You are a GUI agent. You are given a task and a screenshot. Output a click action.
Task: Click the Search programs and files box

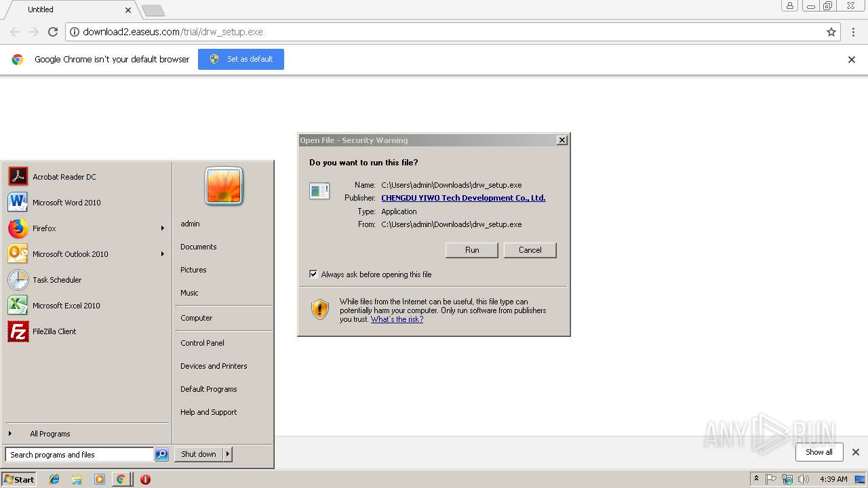[79, 455]
